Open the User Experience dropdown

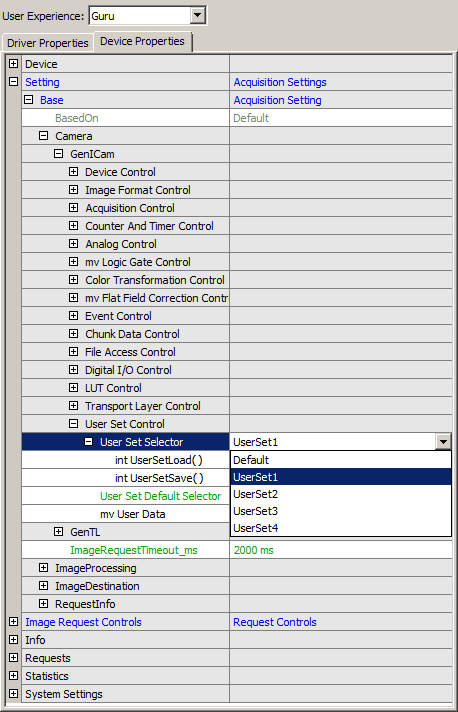tap(197, 16)
